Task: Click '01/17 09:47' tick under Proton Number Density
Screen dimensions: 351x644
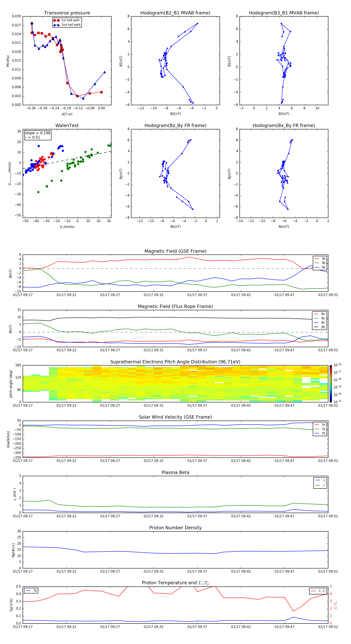Action: (x=284, y=571)
